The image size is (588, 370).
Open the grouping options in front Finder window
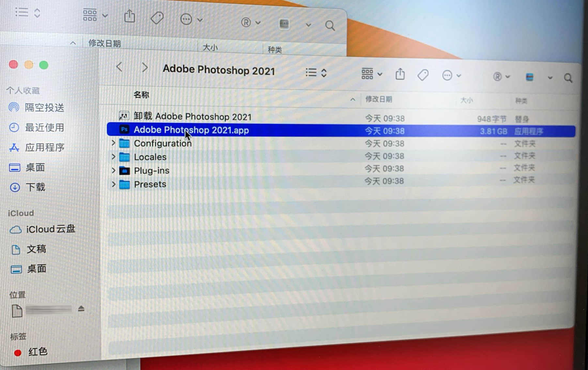[x=371, y=74]
